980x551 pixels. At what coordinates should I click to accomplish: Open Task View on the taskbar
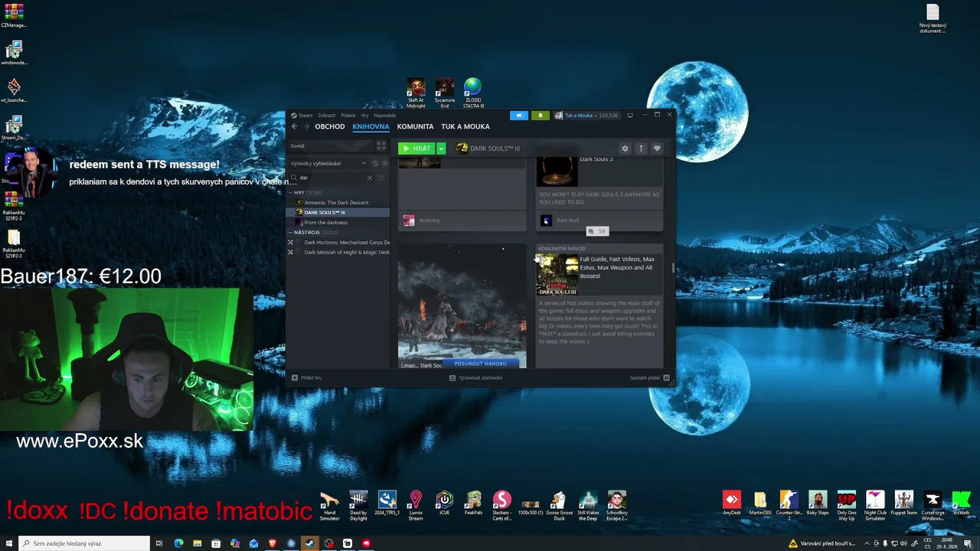(159, 543)
